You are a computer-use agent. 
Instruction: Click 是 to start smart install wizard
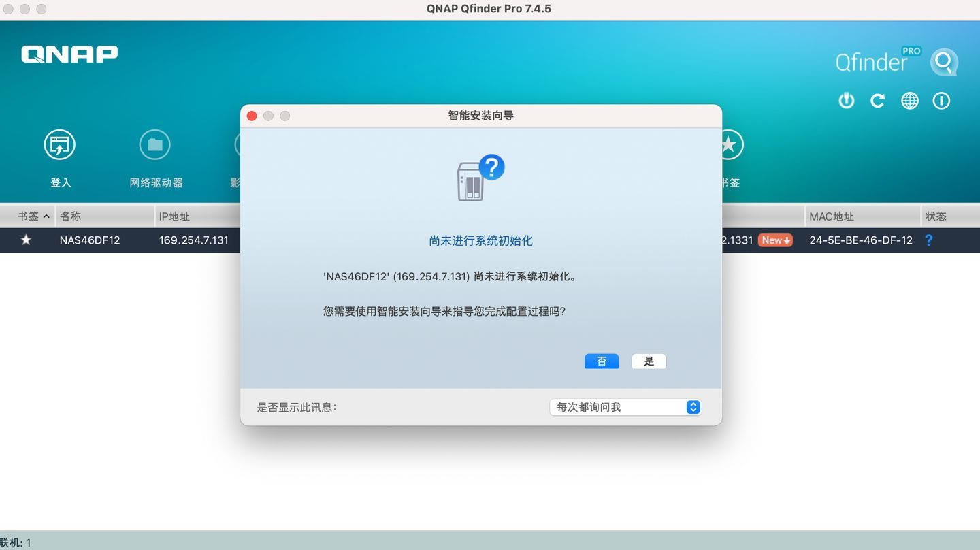[x=649, y=361]
